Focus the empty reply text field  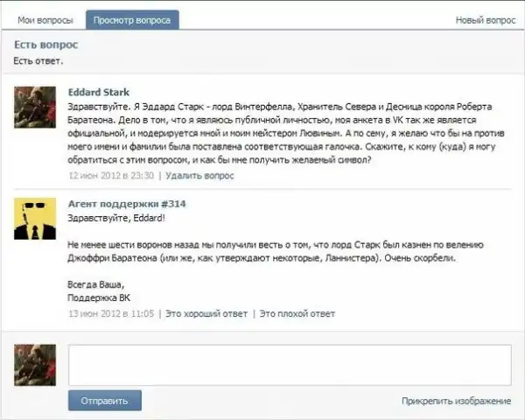pos(289,365)
